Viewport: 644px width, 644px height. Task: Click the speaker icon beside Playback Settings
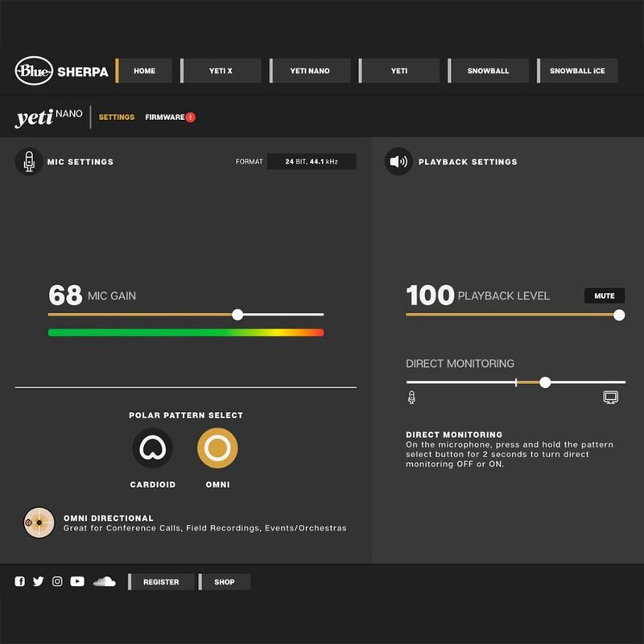[x=398, y=162]
